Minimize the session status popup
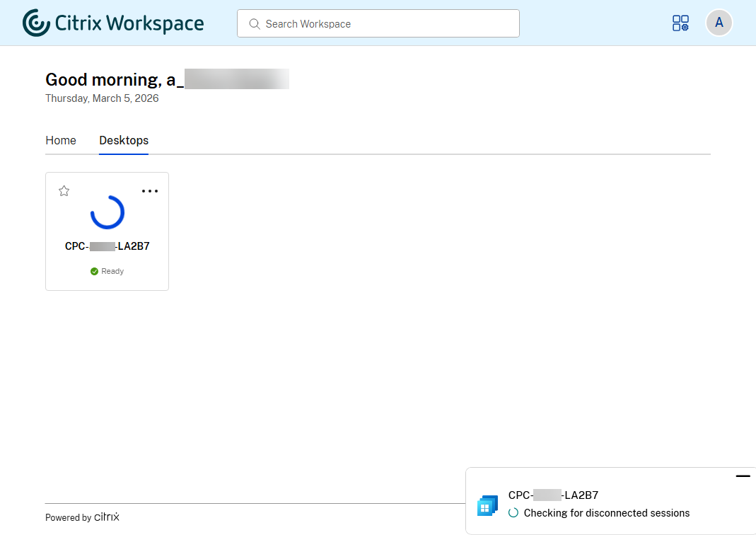This screenshot has height=535, width=756. (x=743, y=476)
